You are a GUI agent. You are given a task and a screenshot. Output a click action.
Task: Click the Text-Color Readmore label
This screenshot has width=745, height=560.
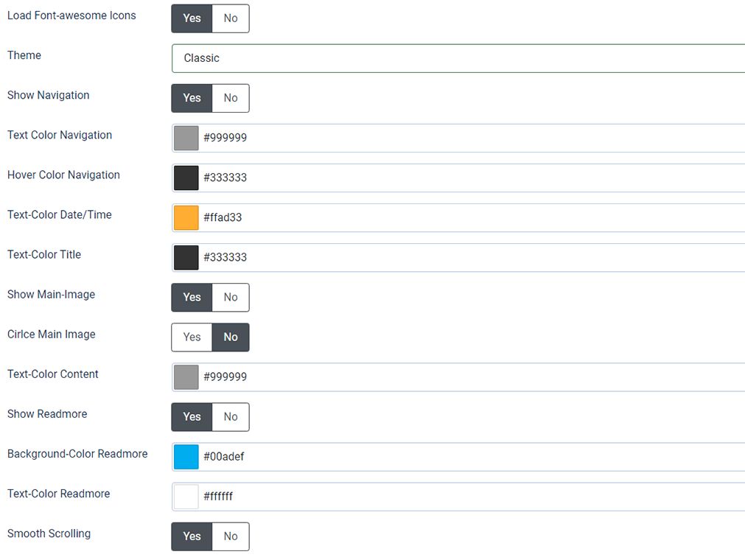coord(59,494)
